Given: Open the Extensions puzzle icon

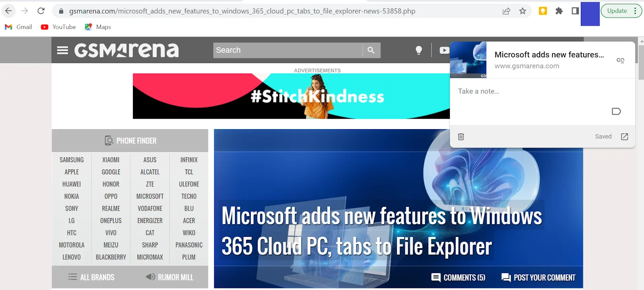Looking at the screenshot, I should [x=559, y=11].
